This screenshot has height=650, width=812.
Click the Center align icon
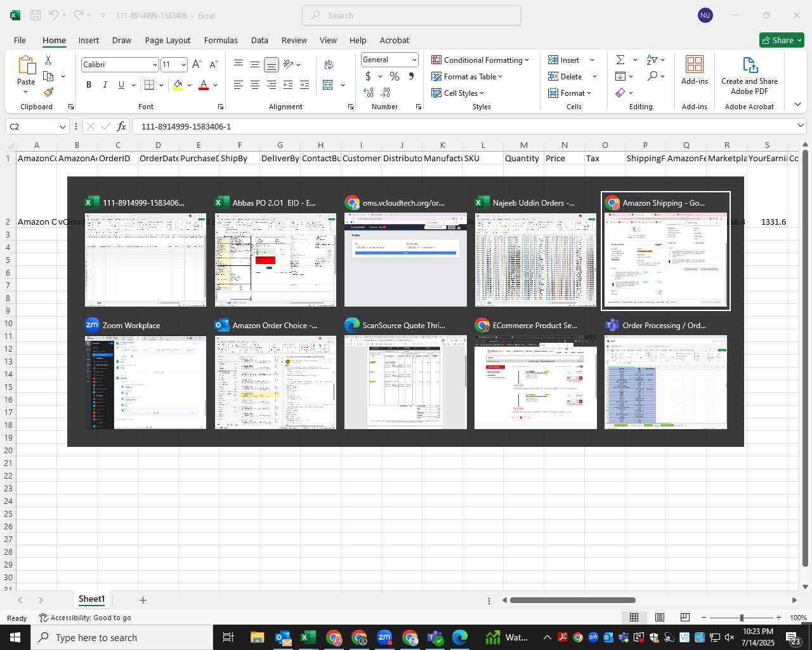point(255,84)
